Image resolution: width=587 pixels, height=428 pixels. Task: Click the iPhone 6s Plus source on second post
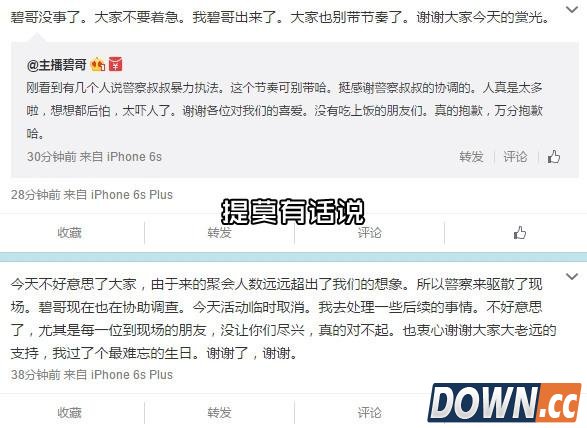click(132, 375)
